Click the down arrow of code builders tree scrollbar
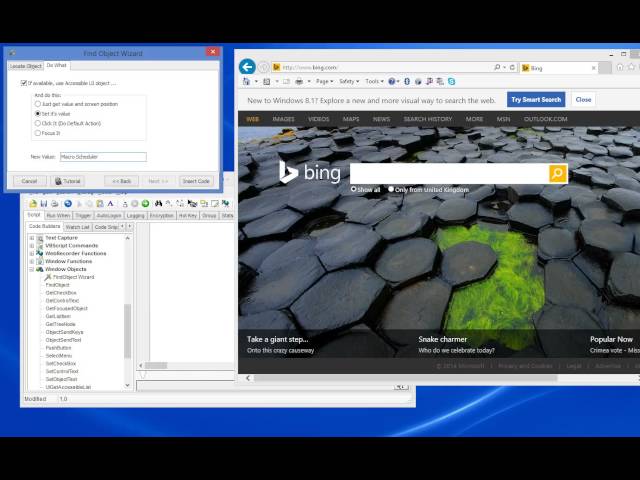The height and width of the screenshot is (480, 640). click(128, 385)
